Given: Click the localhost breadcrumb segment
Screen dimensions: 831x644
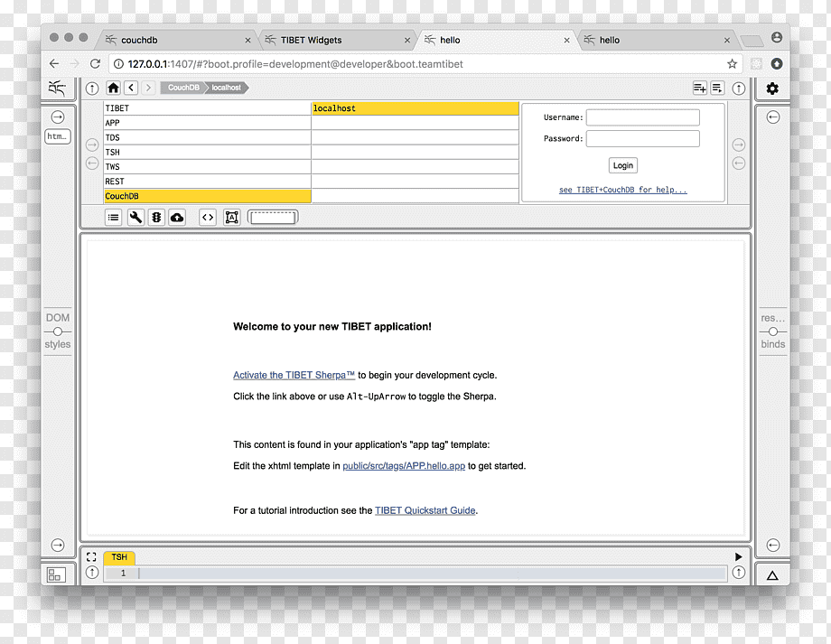Looking at the screenshot, I should pos(227,88).
